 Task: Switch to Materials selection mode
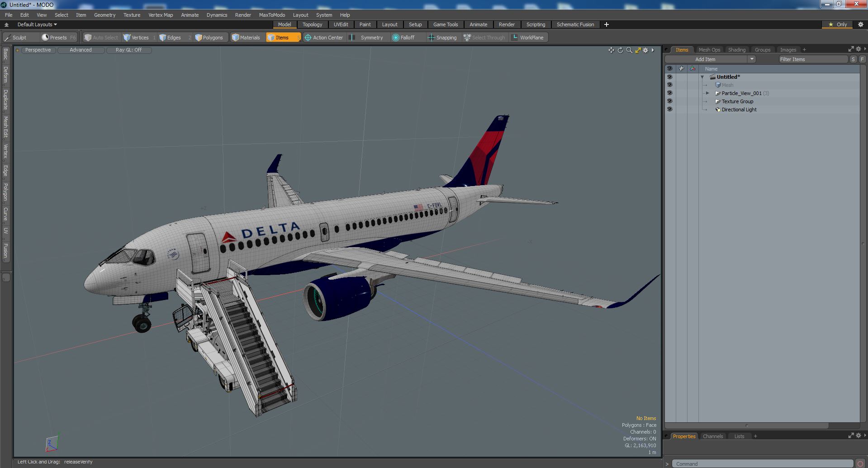(x=246, y=38)
